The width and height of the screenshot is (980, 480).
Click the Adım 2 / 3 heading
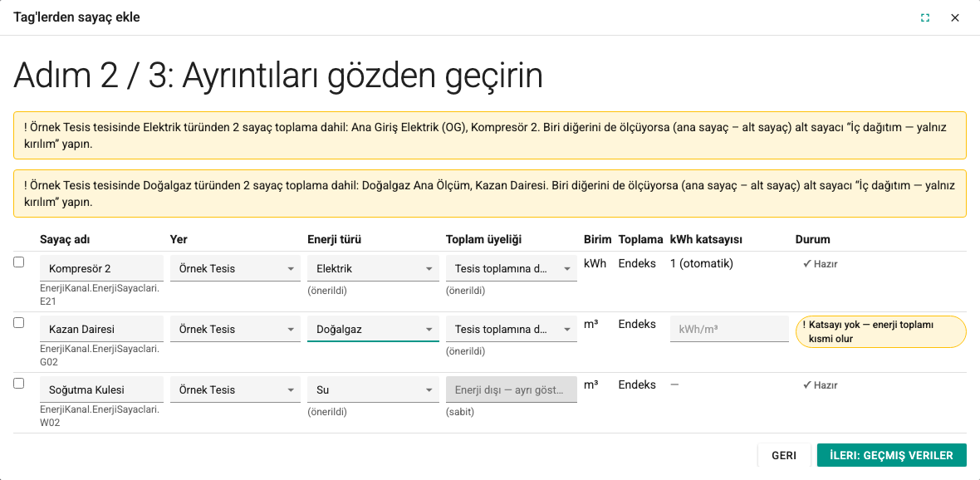tap(278, 76)
